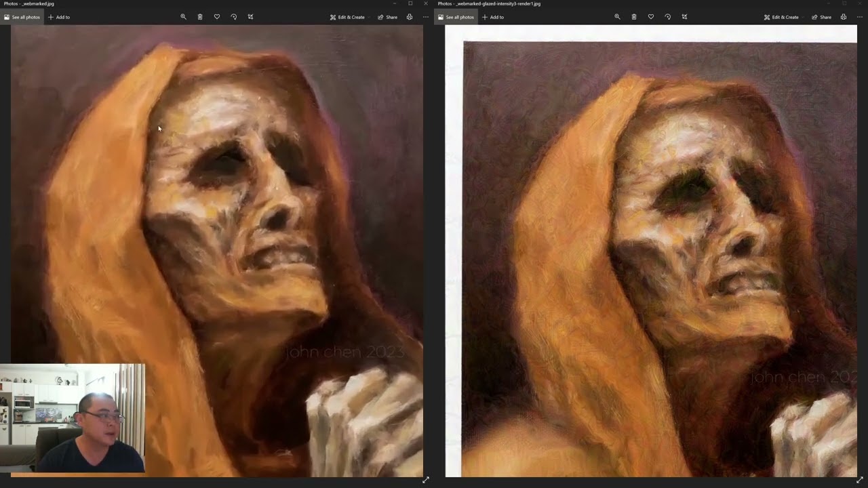Favorite the _webmarked.jpg photo with heart icon
Screen dimensions: 868x488
point(217,17)
